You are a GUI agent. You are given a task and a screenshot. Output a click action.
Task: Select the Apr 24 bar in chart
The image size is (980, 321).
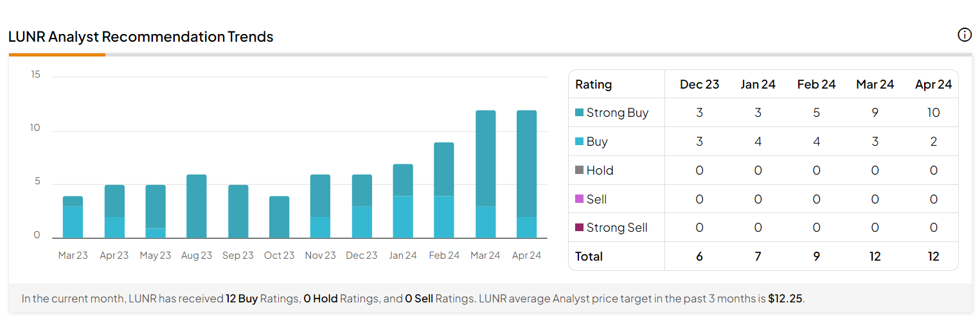[526, 174]
